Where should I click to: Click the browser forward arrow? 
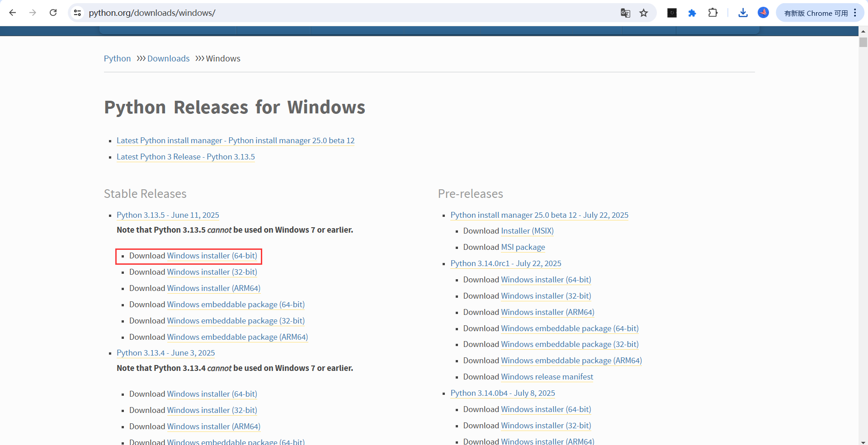(33, 13)
